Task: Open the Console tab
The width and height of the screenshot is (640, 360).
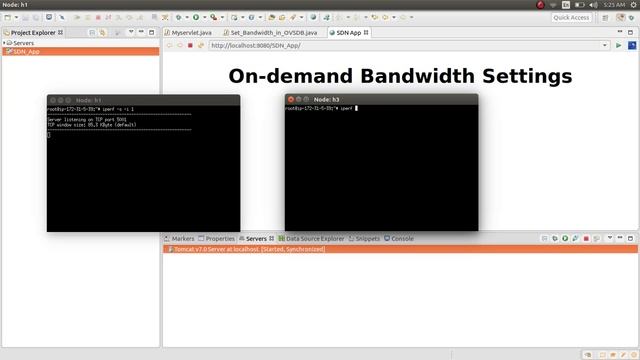Action: pos(399,238)
